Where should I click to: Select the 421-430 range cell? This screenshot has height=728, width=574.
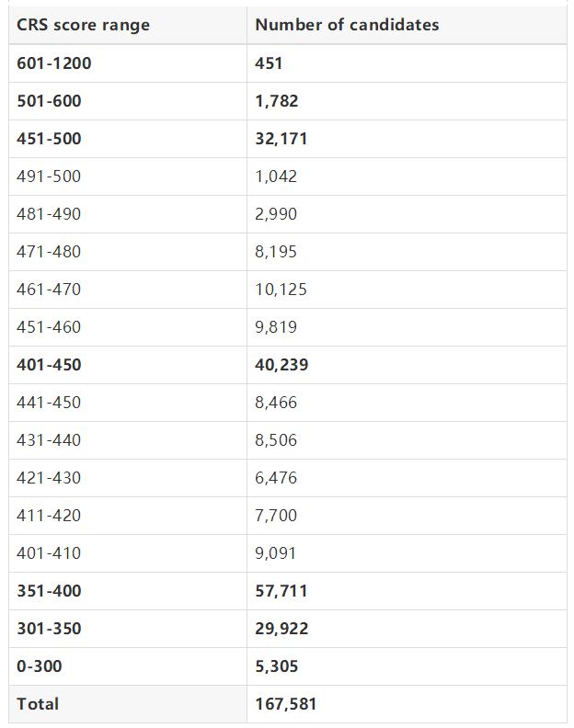click(49, 478)
